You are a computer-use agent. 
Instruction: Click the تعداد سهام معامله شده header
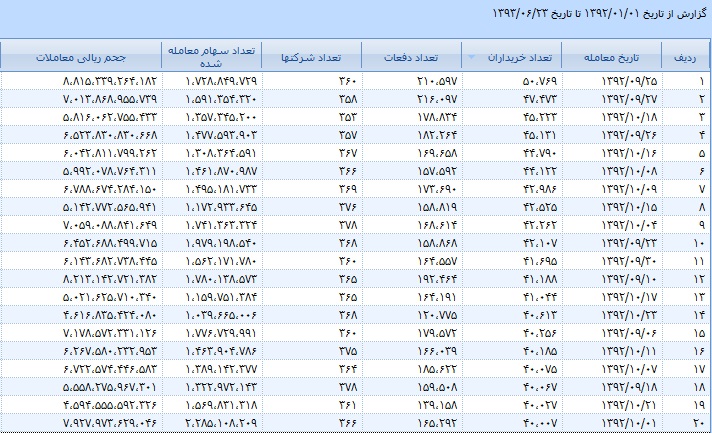pyautogui.click(x=211, y=56)
